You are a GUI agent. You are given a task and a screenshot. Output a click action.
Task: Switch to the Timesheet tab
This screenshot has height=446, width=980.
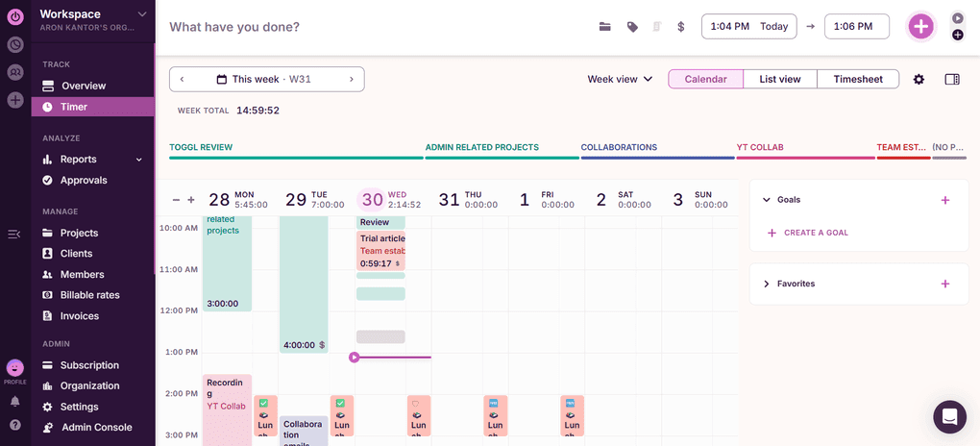[x=858, y=79]
